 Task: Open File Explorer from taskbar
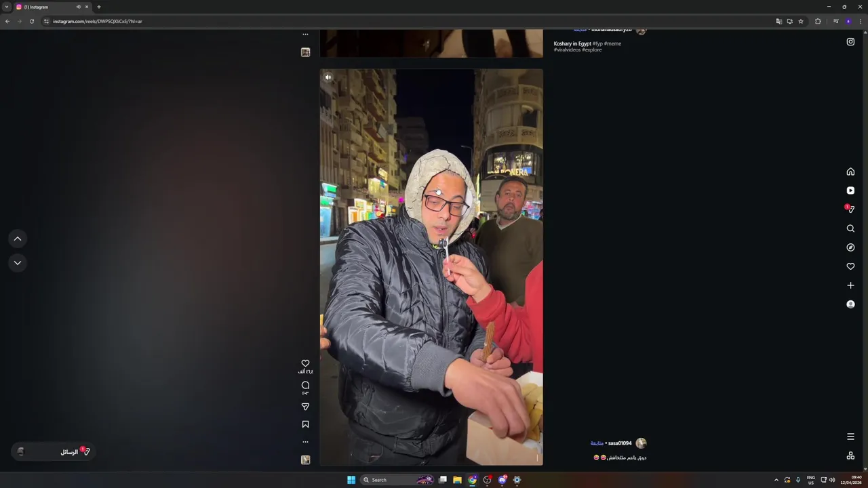[457, 480]
